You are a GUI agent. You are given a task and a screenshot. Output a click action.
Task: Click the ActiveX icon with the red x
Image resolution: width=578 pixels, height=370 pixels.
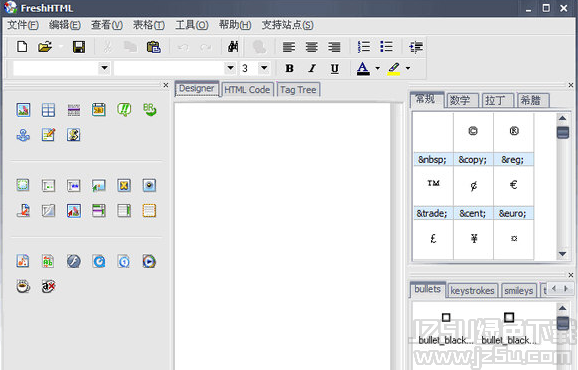(48, 286)
